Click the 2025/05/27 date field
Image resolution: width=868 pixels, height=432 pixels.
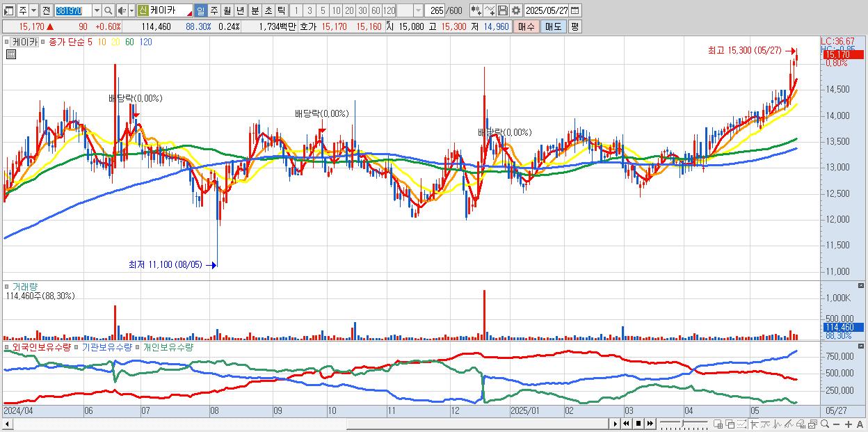click(547, 10)
